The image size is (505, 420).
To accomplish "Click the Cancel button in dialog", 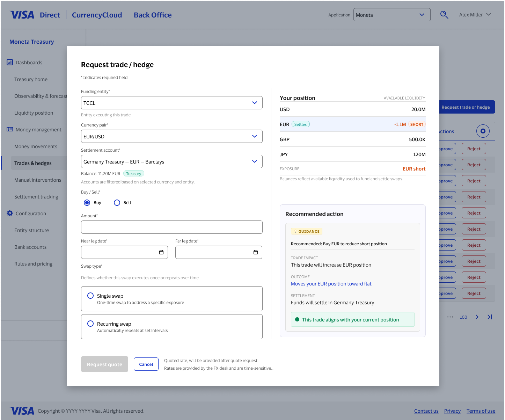I will [x=146, y=364].
